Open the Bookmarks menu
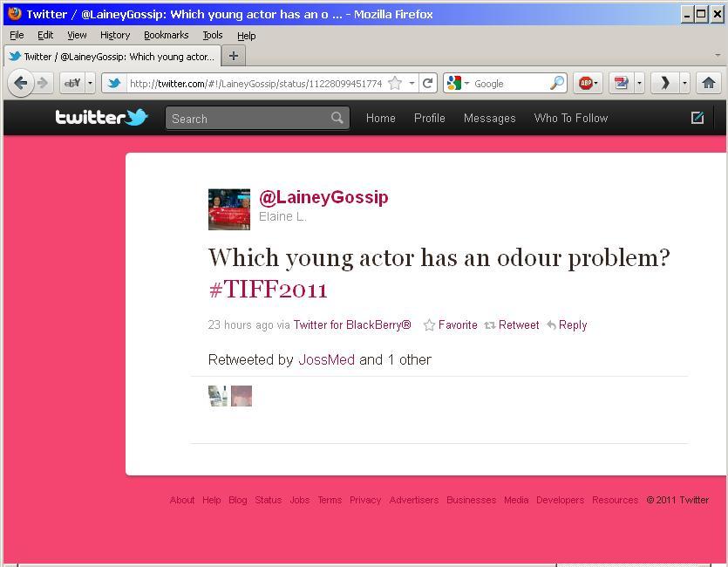Image resolution: width=728 pixels, height=567 pixels. point(167,35)
